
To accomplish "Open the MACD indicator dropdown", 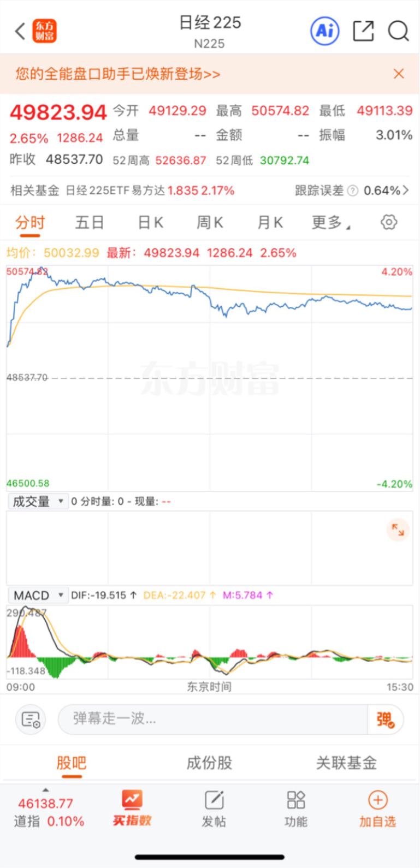I will point(37,595).
